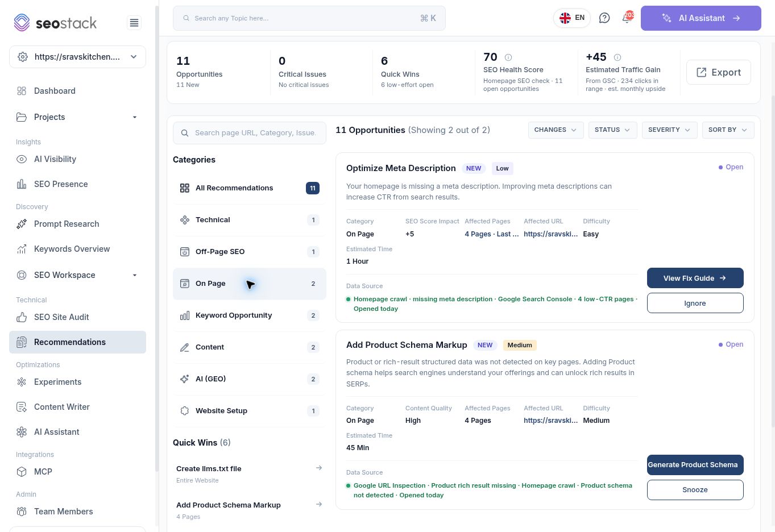Open the site selector dropdown https://sravskitchen

(77, 57)
